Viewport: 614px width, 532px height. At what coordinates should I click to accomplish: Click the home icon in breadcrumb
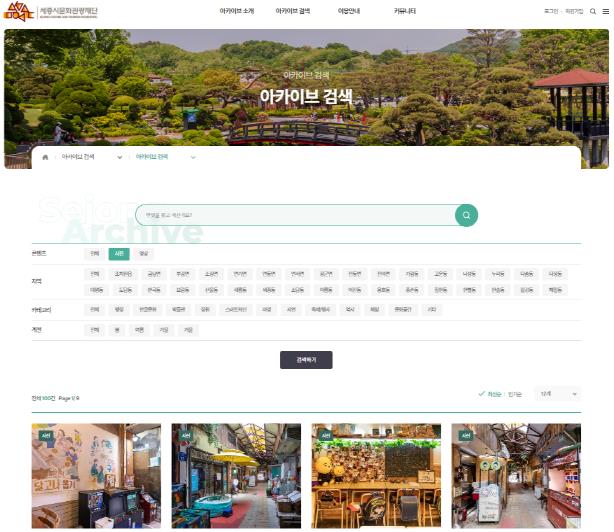(x=44, y=157)
